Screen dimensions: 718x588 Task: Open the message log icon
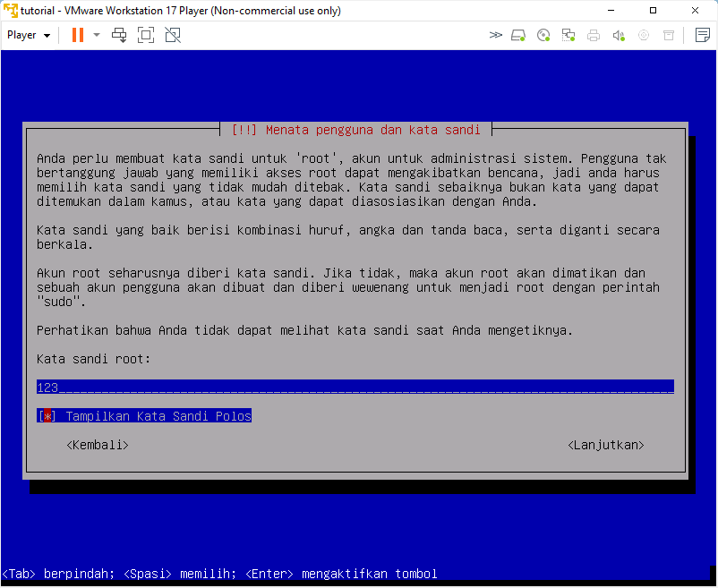click(x=703, y=35)
